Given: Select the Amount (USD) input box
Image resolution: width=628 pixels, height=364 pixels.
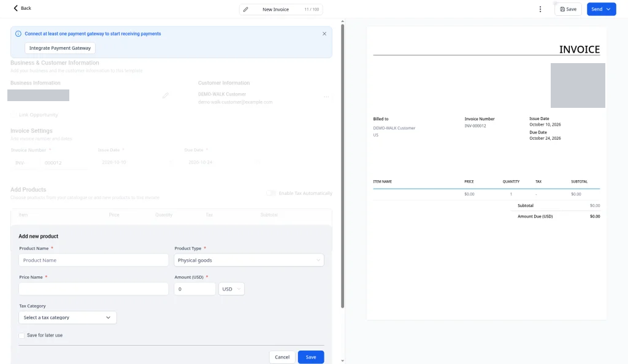Looking at the screenshot, I should 194,289.
